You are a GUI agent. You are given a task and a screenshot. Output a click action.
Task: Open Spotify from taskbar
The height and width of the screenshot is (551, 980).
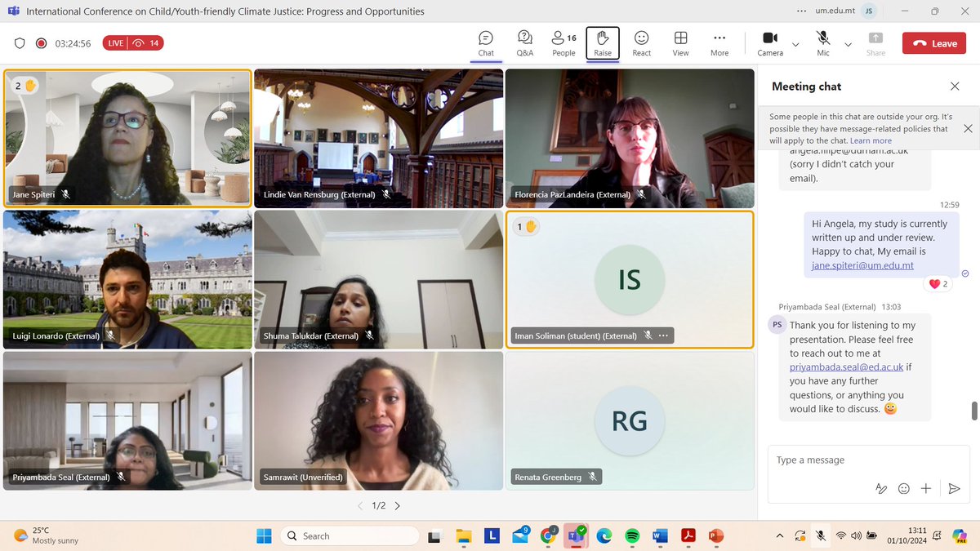[631, 535]
